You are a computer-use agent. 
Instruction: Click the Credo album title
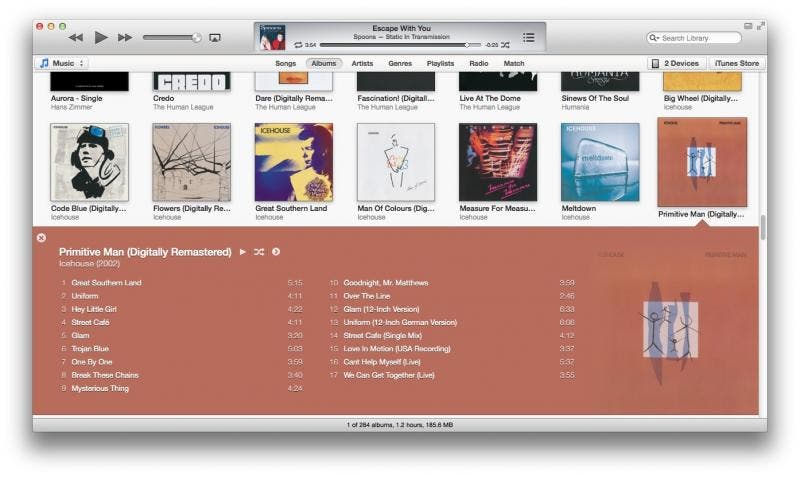(163, 98)
